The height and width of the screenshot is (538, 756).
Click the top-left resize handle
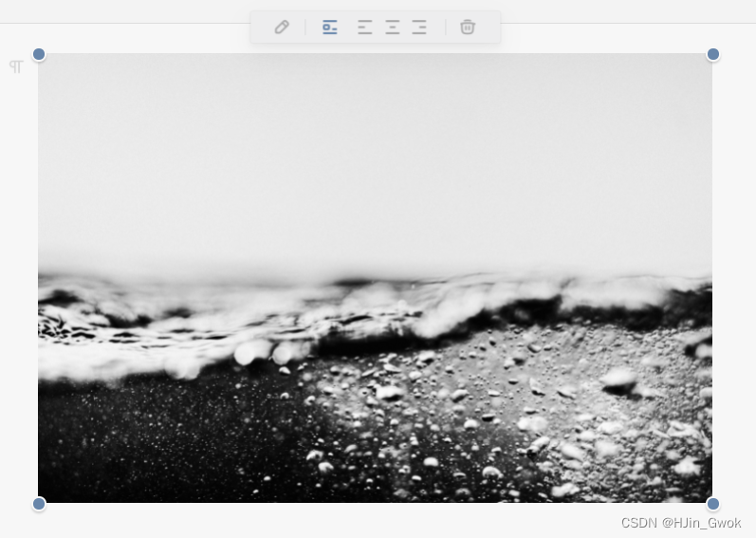[x=39, y=54]
